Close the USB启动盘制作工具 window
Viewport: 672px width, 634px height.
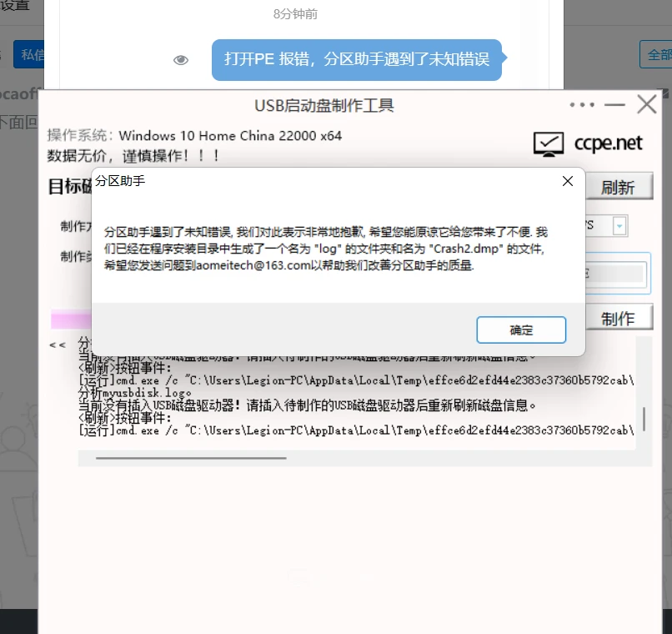[646, 104]
